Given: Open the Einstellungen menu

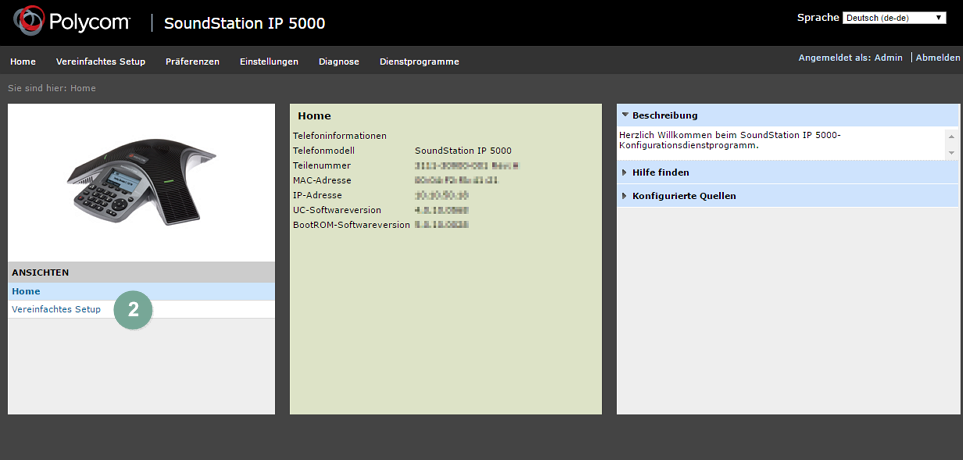Looking at the screenshot, I should coord(269,62).
